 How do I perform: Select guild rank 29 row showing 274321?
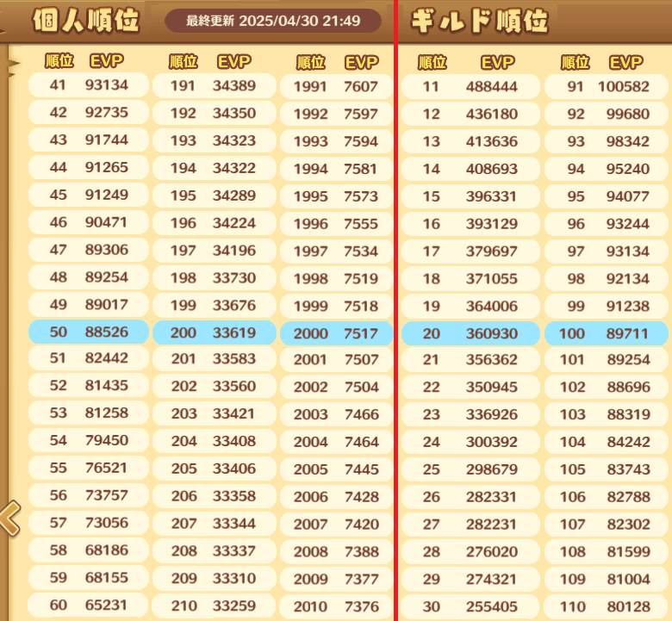(470, 579)
